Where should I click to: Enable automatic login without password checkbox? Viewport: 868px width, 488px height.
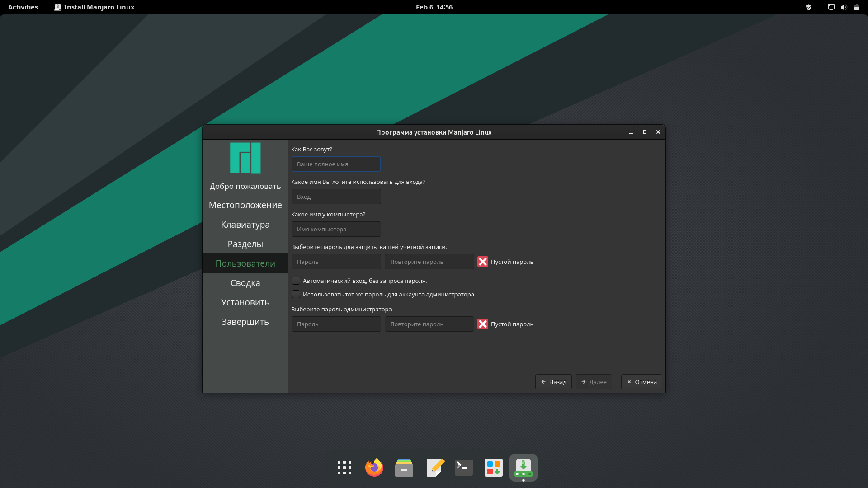pos(296,281)
